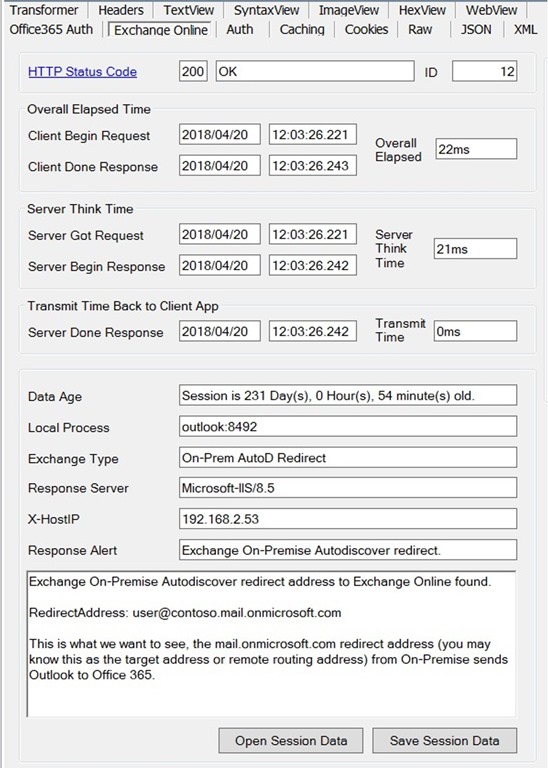This screenshot has width=548, height=768.
Task: Click the X-HostIP field with 192.168.2.53
Action: pos(348,519)
